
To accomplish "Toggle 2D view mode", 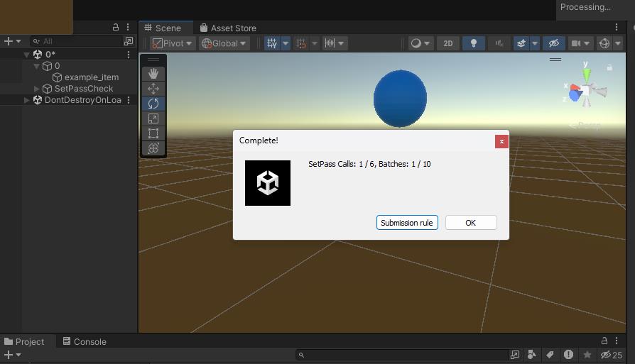I will coord(448,43).
